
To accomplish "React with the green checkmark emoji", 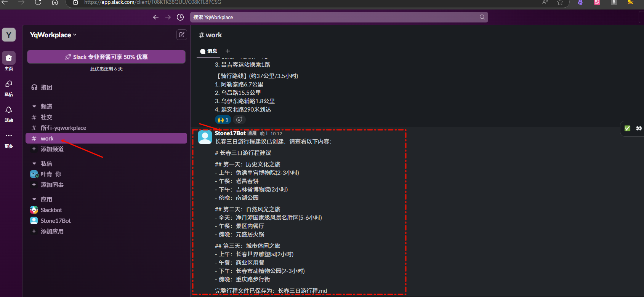I will click(627, 128).
